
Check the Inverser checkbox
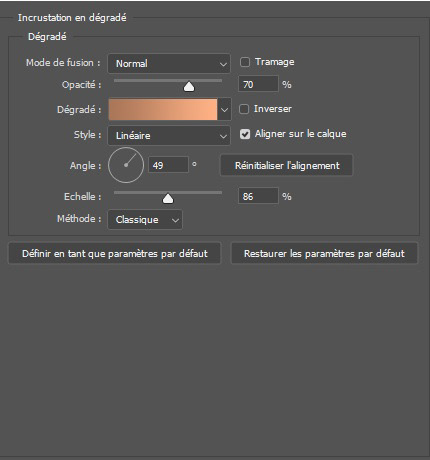tap(244, 109)
